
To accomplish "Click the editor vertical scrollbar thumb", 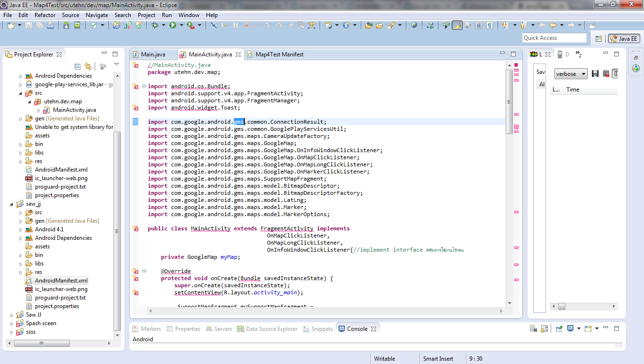I will pyautogui.click(x=510, y=101).
